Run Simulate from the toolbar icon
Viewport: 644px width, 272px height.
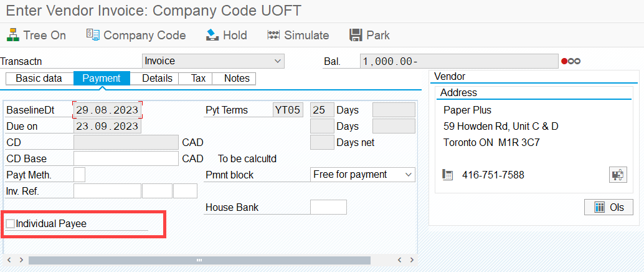pyautogui.click(x=273, y=35)
